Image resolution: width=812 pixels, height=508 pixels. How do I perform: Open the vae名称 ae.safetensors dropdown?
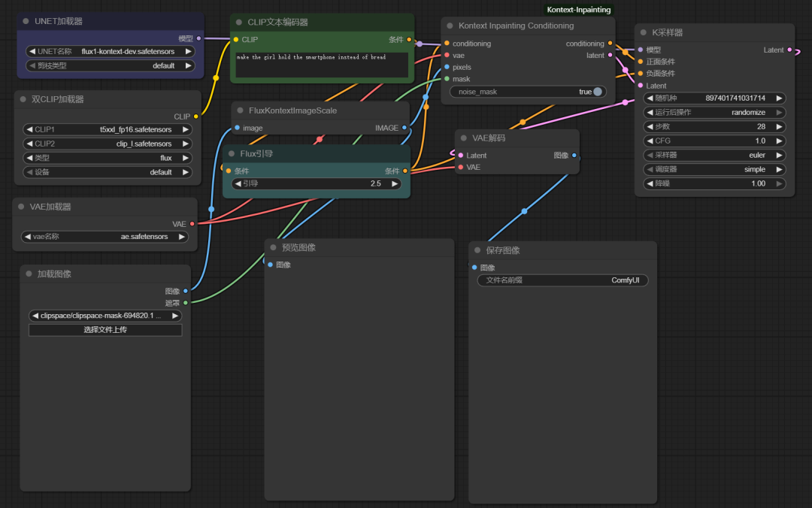click(105, 237)
